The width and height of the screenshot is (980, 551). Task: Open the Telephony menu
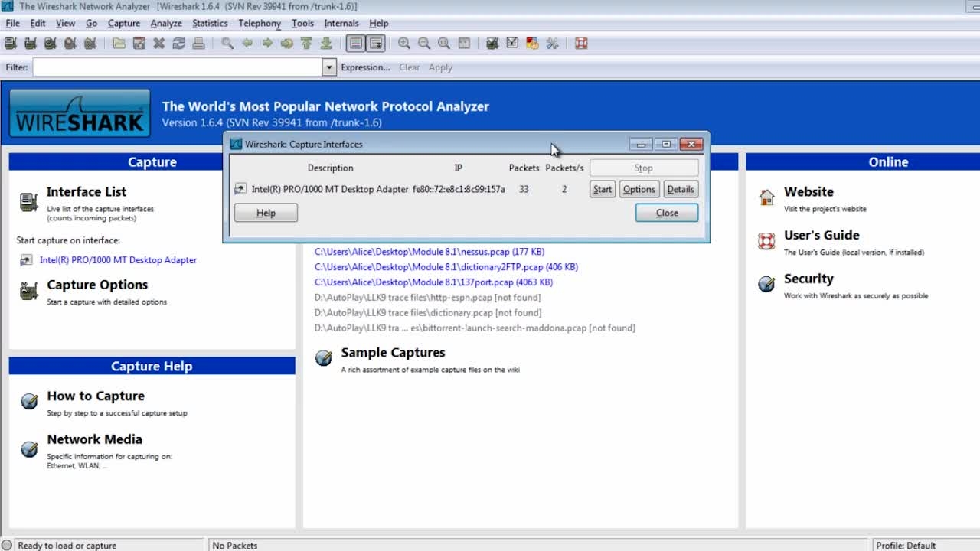(x=260, y=23)
